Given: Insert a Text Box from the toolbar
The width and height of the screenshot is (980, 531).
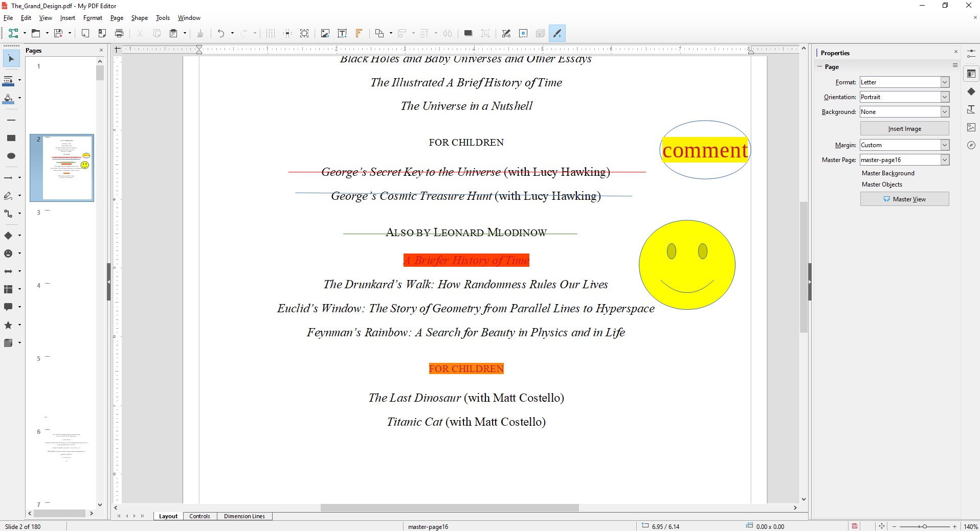Looking at the screenshot, I should (342, 33).
